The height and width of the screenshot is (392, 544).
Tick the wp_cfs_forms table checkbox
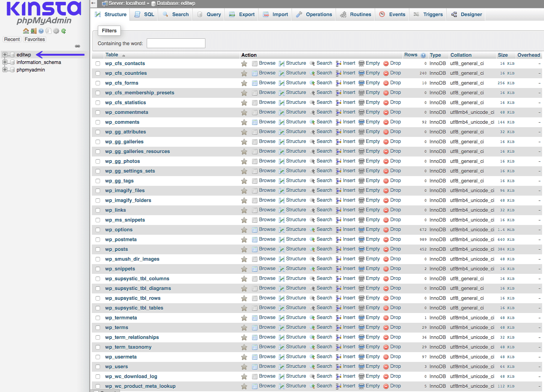(98, 83)
